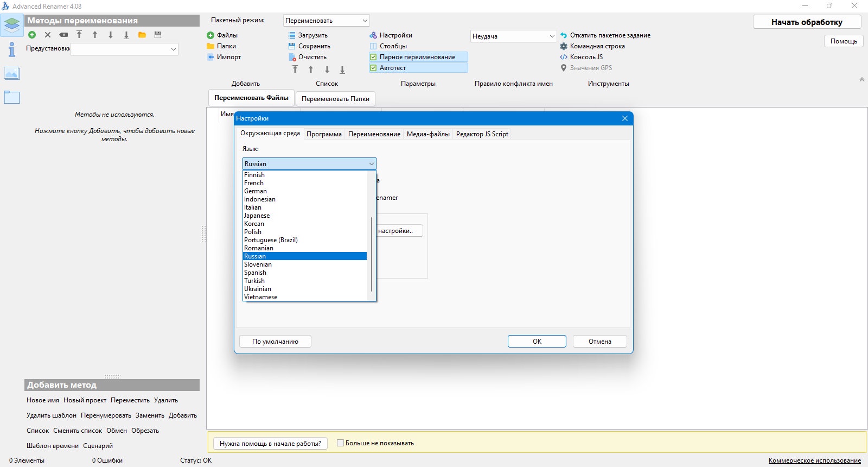Image resolution: width=868 pixels, height=467 pixels.
Task: Choose Ukrainian in language list
Action: coord(305,289)
